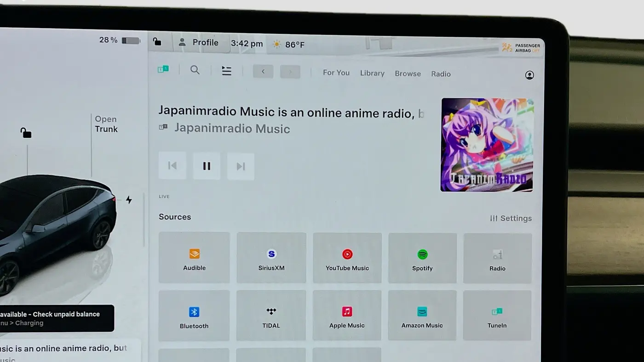Screen dimensions: 644x362
Task: Open the Sources Settings
Action: tap(511, 219)
